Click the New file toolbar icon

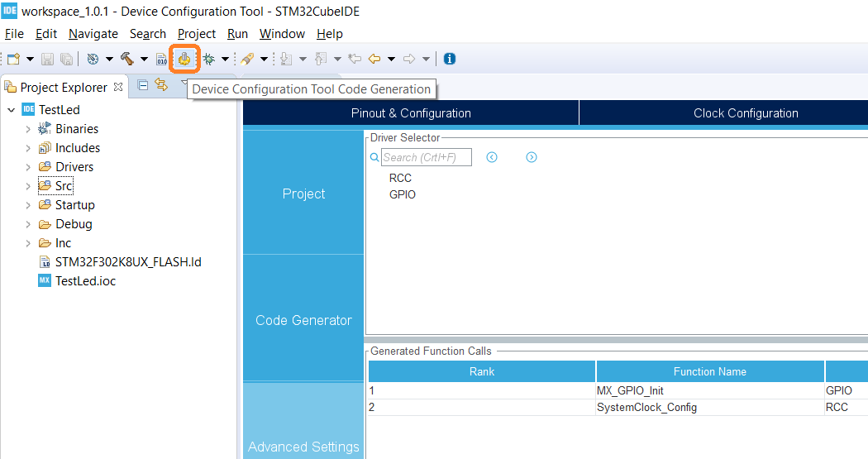[x=14, y=59]
